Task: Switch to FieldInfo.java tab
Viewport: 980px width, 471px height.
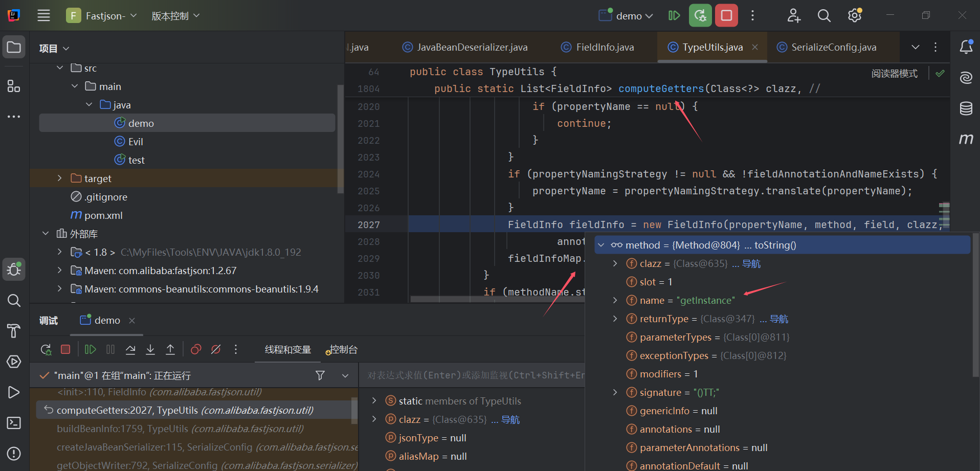Action: [597, 47]
